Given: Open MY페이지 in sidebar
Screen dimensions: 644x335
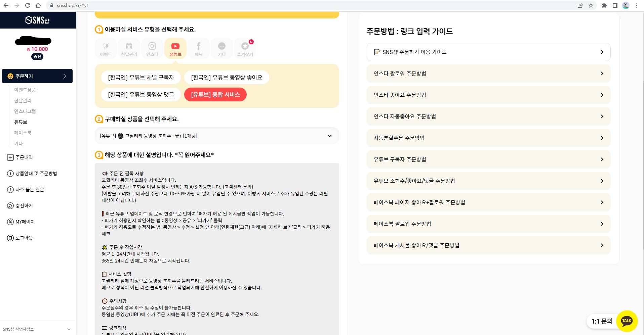Looking at the screenshot, I should pyautogui.click(x=21, y=222).
